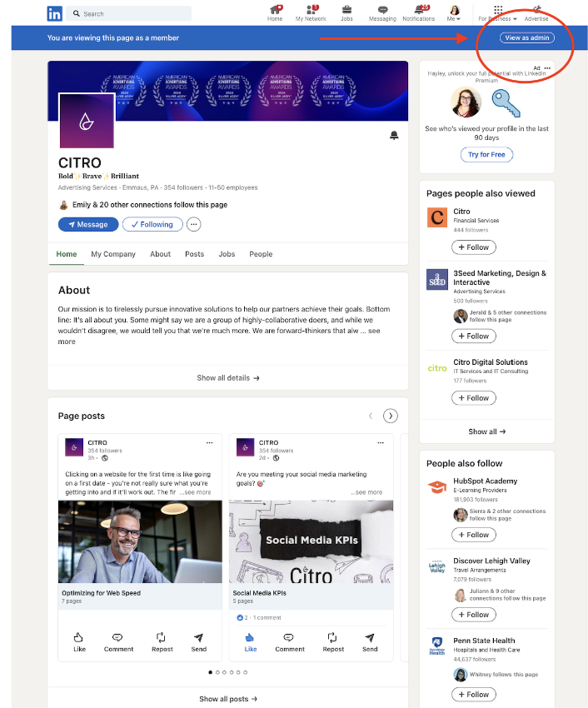Viewport: 588px width, 708px height.
Task: Open the Messaging icon
Action: coord(382,13)
